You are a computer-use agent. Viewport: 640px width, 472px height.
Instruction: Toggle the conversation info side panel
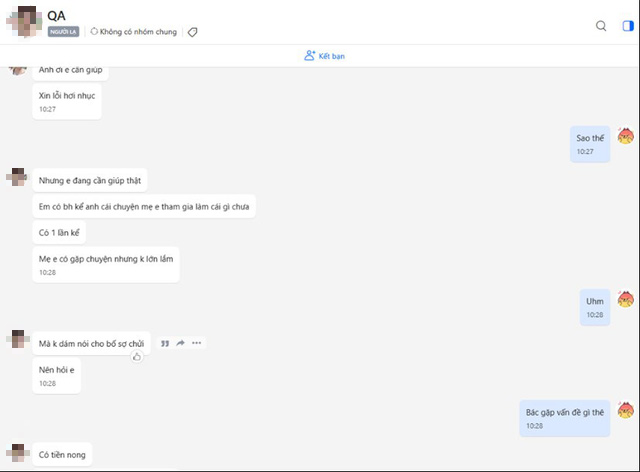point(628,26)
